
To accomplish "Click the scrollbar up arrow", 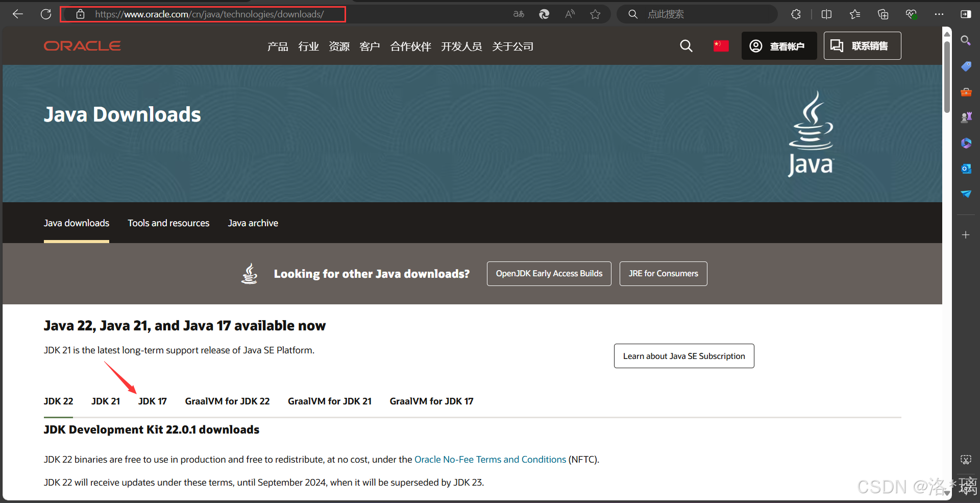I will [x=947, y=34].
